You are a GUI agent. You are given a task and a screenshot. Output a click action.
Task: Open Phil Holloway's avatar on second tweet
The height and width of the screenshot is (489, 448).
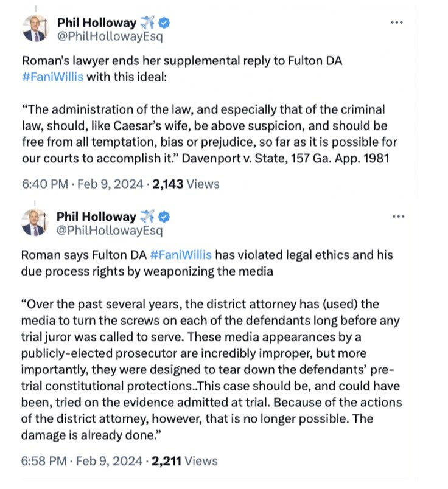34,223
